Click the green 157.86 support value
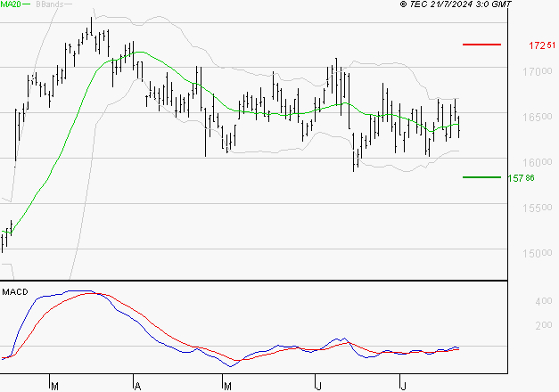Viewport: 559px width, 392px height. 521,178
